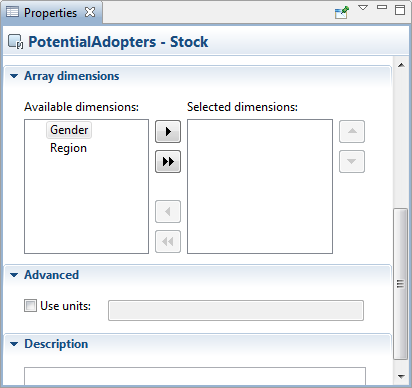
Task: Click the vertical scrollbar thumb
Action: (x=400, y=284)
